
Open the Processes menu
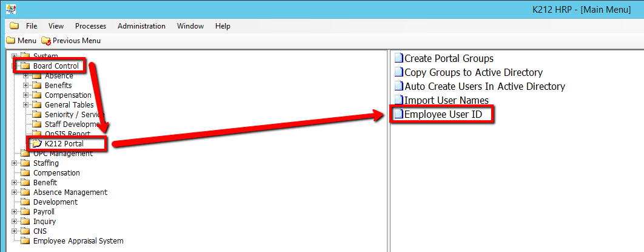[90, 26]
